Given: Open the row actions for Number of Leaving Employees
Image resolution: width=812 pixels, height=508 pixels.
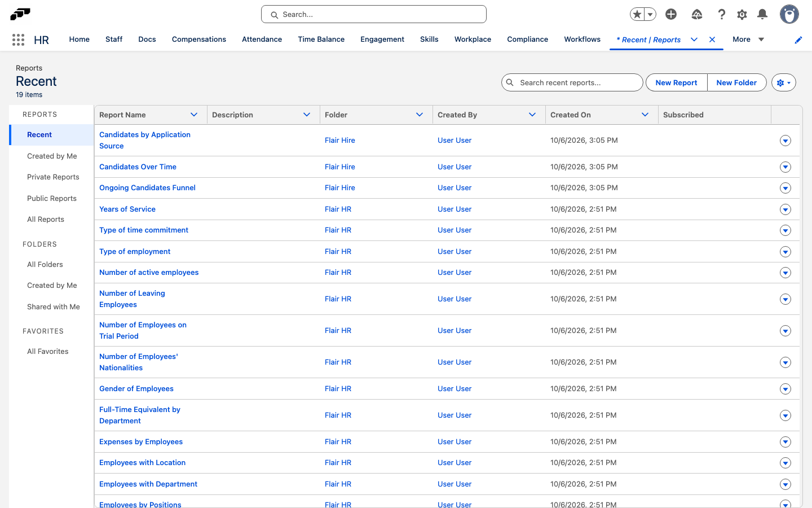Looking at the screenshot, I should point(785,299).
